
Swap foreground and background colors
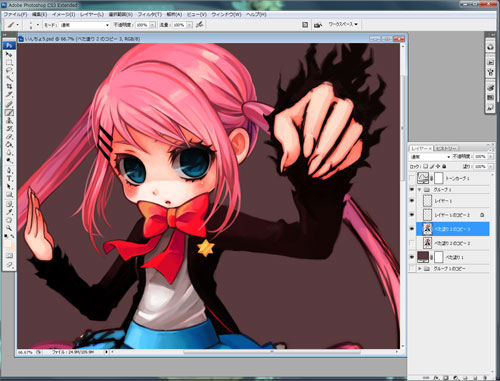12,236
